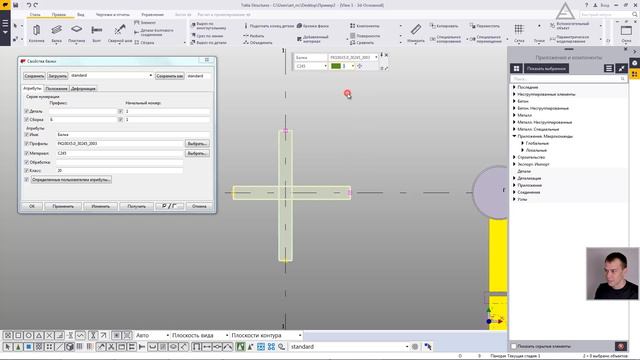Click the Undo arrow in title bar
Image resolution: width=640 pixels, height=360 pixels.
(29, 5)
